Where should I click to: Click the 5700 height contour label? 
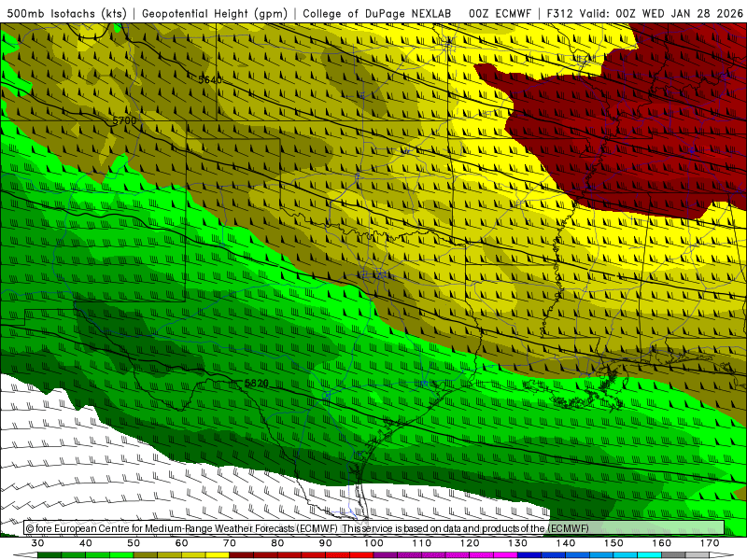point(124,121)
